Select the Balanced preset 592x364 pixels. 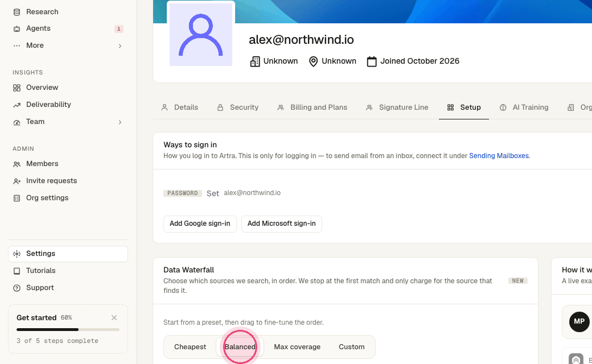240,347
